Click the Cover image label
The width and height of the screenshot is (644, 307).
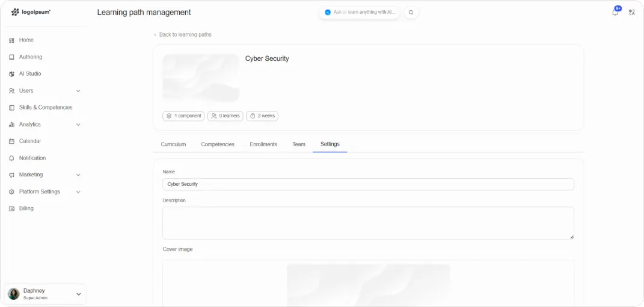(177, 249)
